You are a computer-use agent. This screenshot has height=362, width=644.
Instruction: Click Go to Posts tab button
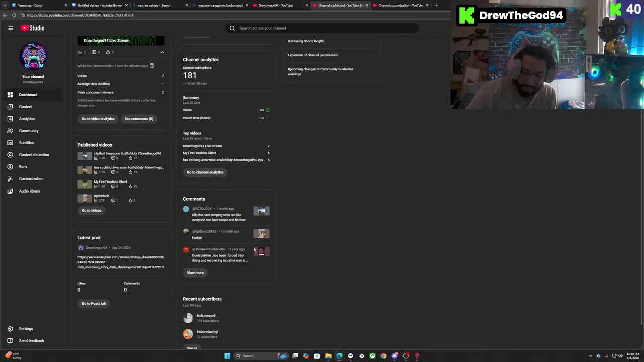click(94, 303)
